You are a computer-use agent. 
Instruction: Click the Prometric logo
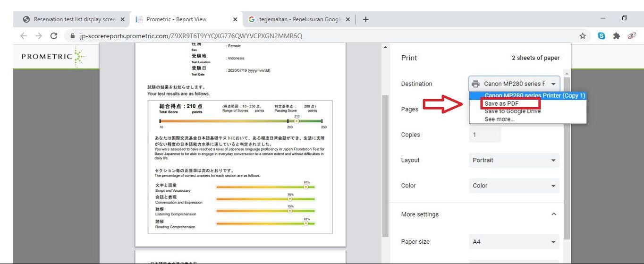tap(54, 57)
